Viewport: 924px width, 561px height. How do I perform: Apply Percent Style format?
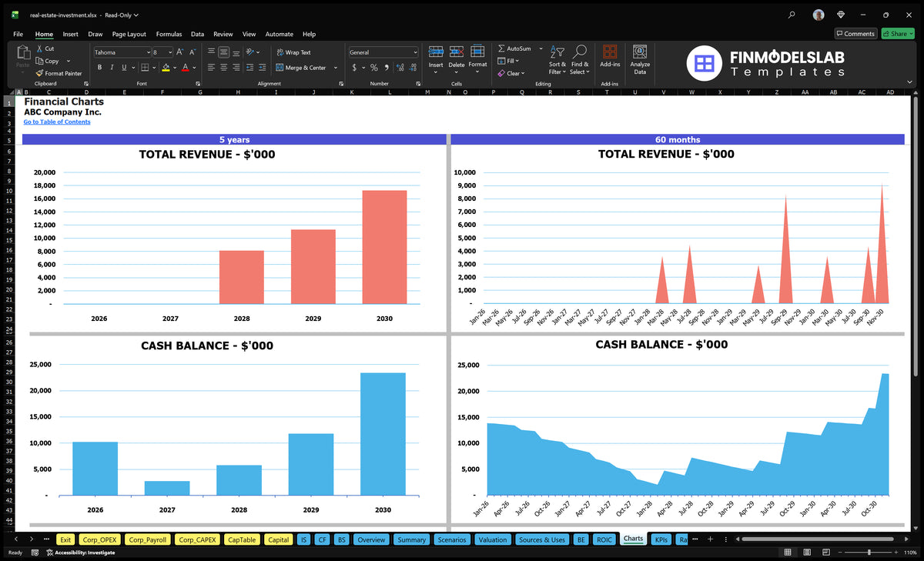tap(373, 68)
